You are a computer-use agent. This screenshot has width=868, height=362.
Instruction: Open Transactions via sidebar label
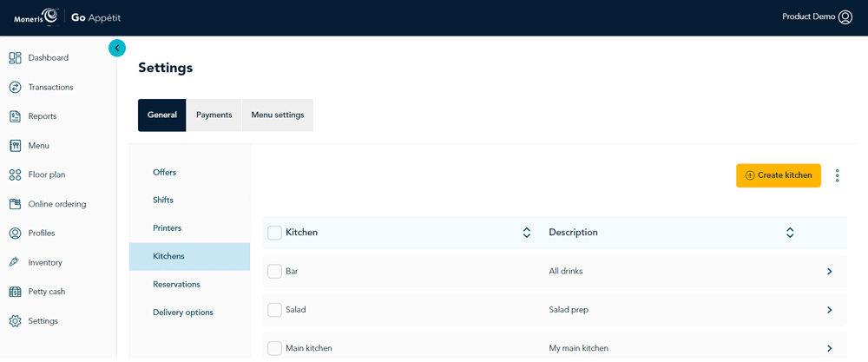pos(51,87)
